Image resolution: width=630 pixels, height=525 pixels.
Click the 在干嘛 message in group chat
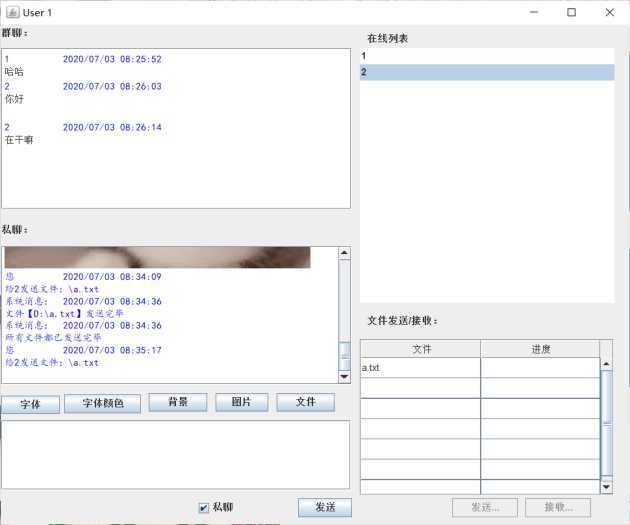click(19, 140)
